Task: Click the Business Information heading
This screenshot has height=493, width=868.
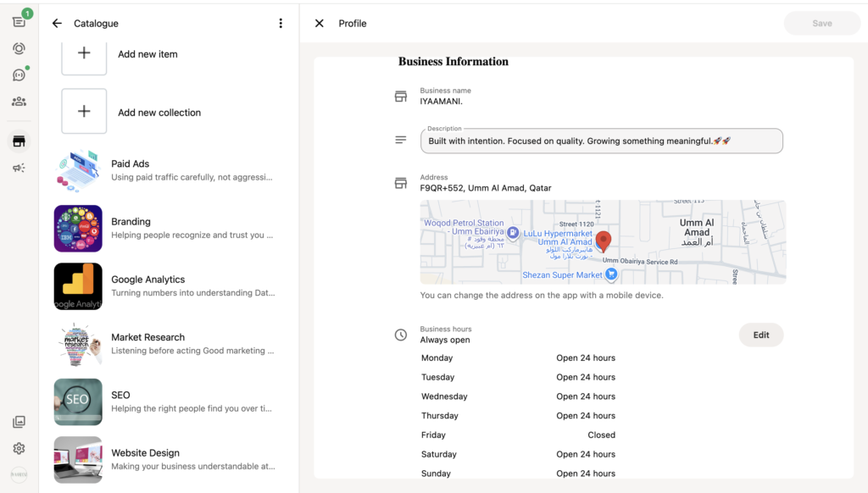Action: coord(453,62)
